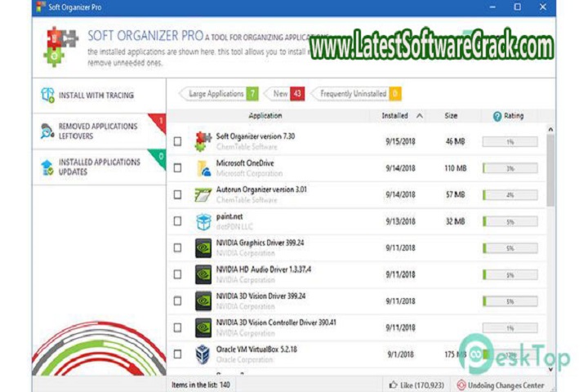Click the Frequently Uninstalled count badge 0
The image size is (588, 392).
395,94
